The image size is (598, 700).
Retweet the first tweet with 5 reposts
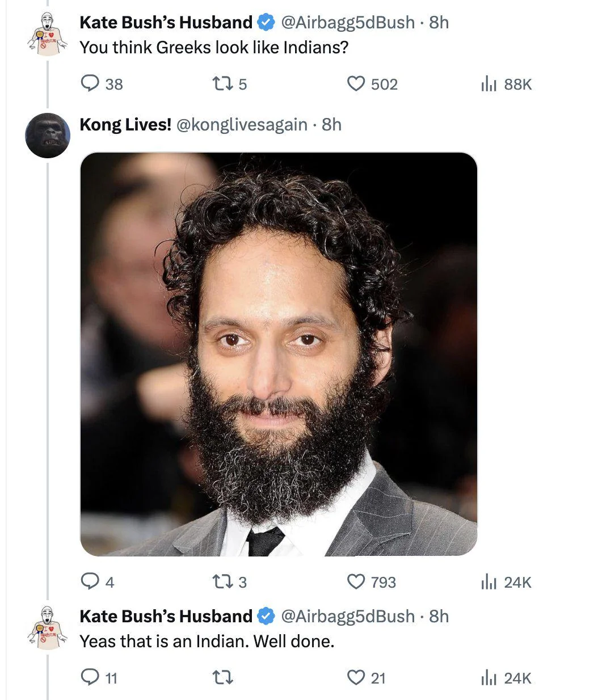click(229, 84)
